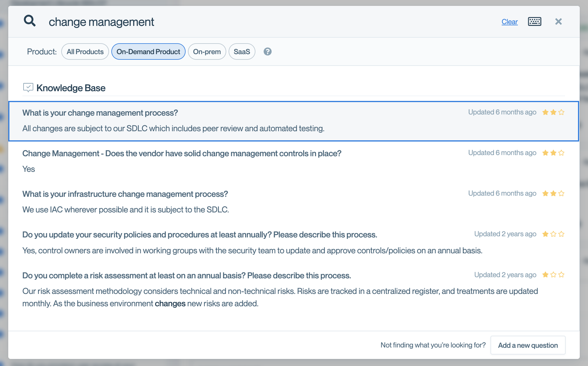Click third star on security policies result
Viewport: 588px width, 366px height.
(561, 234)
